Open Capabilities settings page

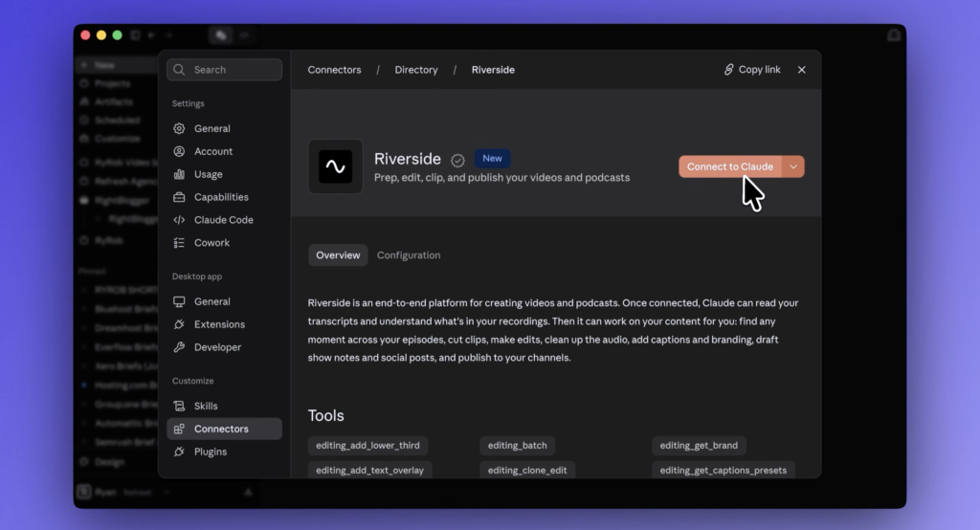click(x=224, y=197)
